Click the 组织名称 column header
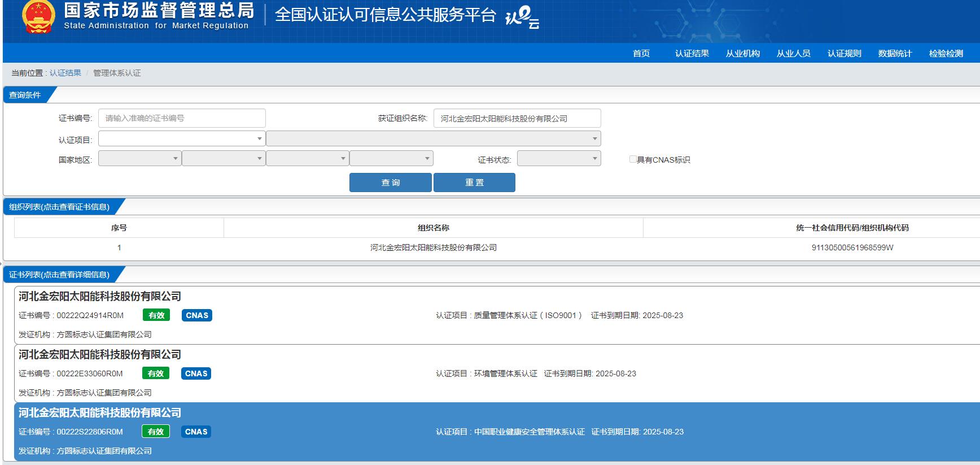 [434, 228]
